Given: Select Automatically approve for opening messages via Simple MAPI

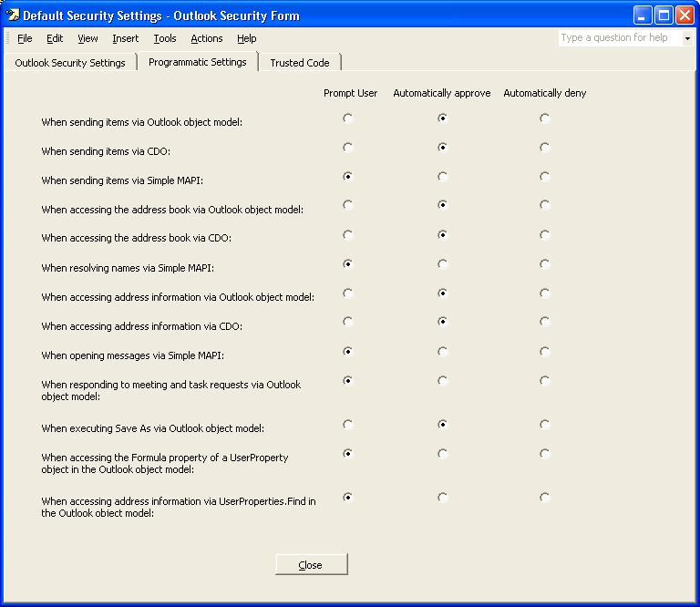Looking at the screenshot, I should 442,352.
